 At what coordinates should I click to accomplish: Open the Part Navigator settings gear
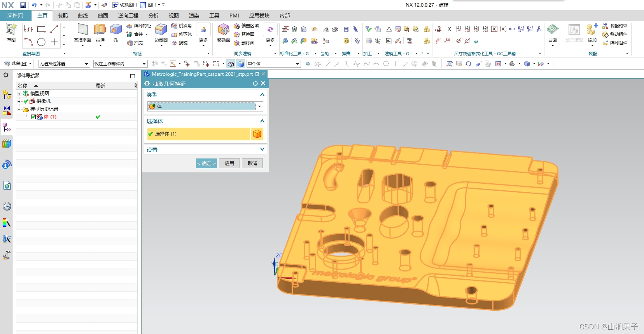(6, 75)
